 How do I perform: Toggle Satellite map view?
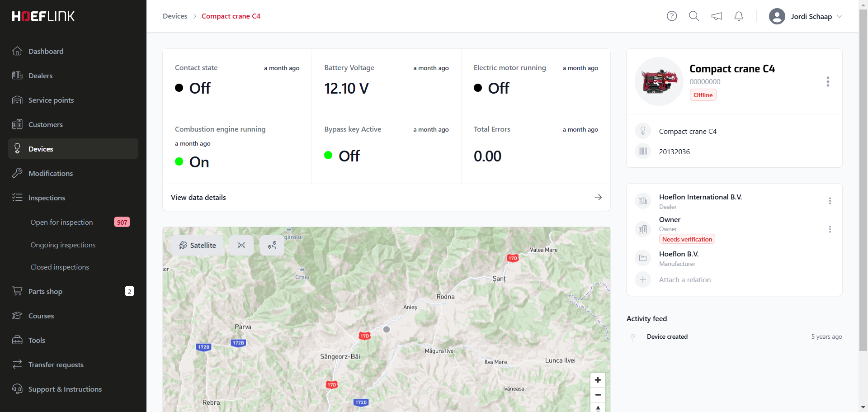pyautogui.click(x=198, y=245)
